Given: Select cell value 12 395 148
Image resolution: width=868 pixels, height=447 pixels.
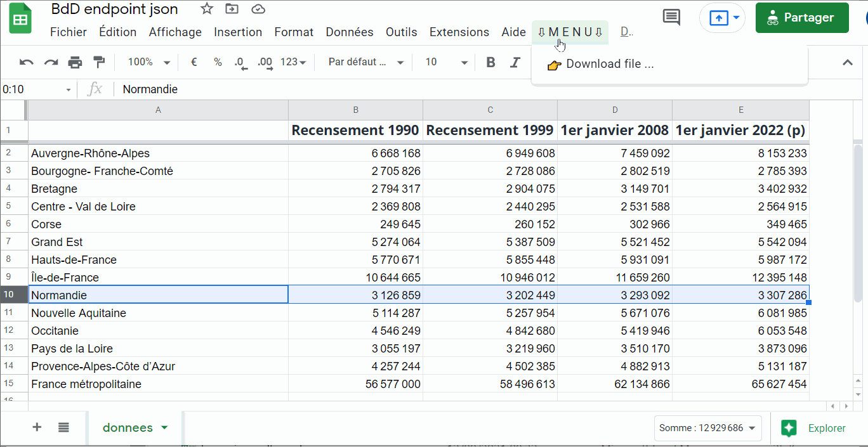Looking at the screenshot, I should 740,278.
